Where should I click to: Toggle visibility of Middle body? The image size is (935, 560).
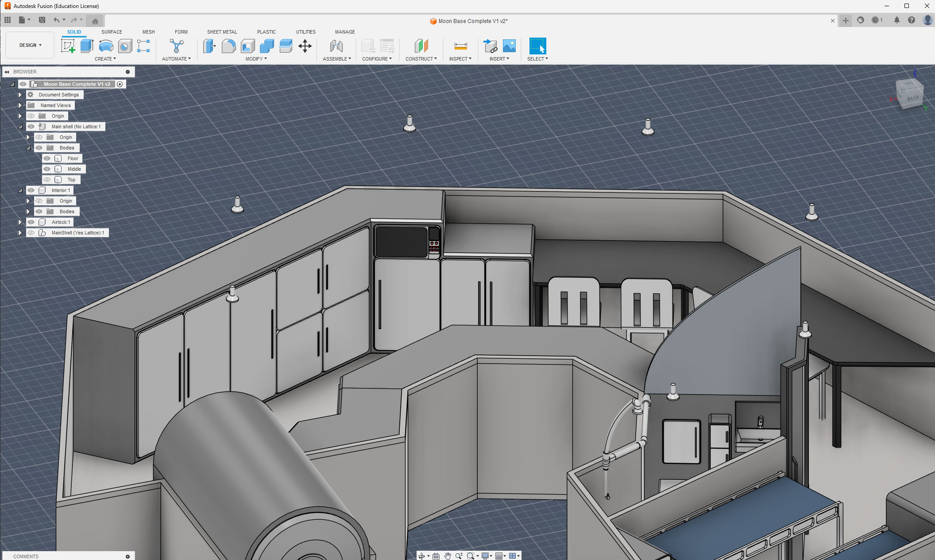click(x=47, y=169)
